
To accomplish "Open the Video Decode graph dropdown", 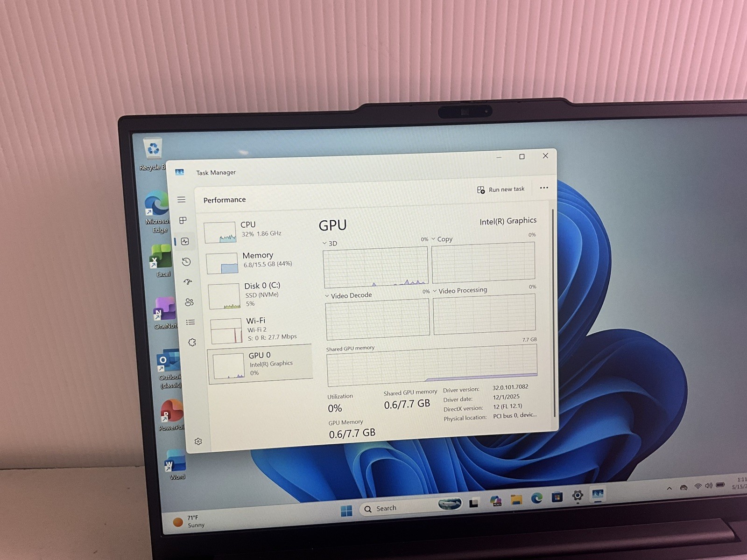I will tap(348, 295).
